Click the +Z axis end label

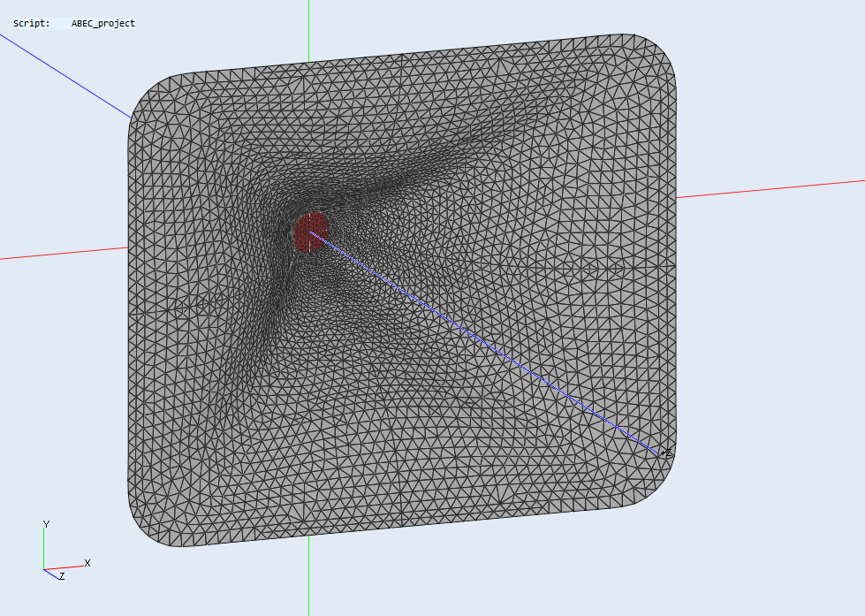(666, 452)
